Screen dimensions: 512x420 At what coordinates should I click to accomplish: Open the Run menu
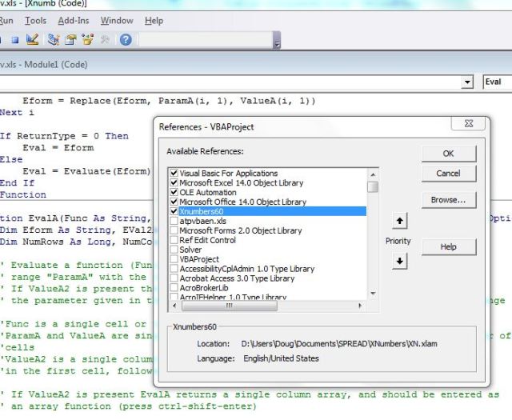(x=6, y=21)
